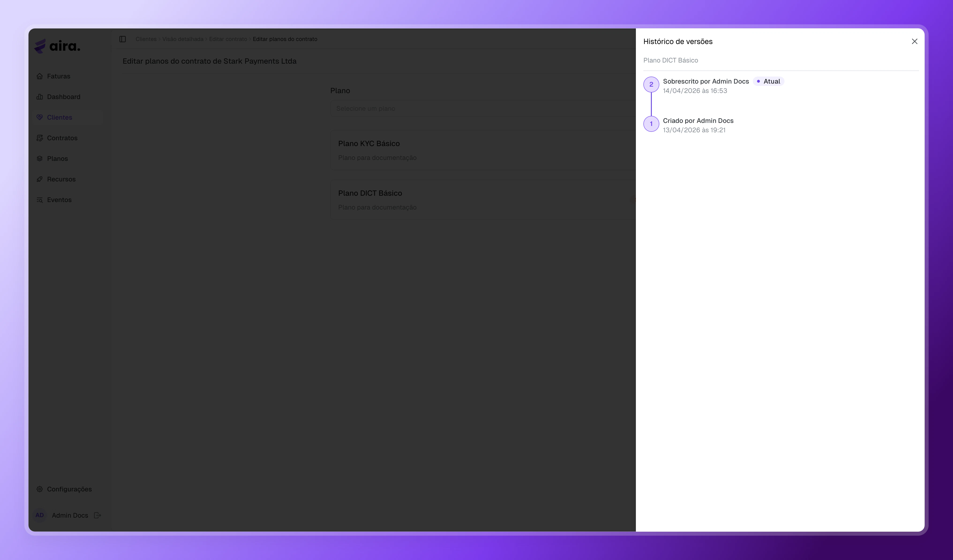Click the logout icon beside Admin Docs
This screenshot has height=560, width=953.
(97, 516)
